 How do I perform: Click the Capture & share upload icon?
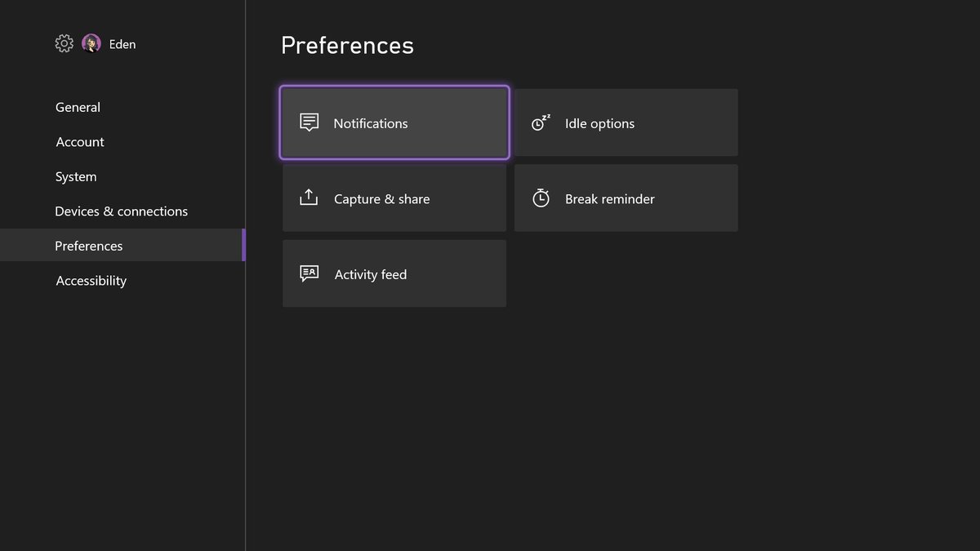[309, 198]
